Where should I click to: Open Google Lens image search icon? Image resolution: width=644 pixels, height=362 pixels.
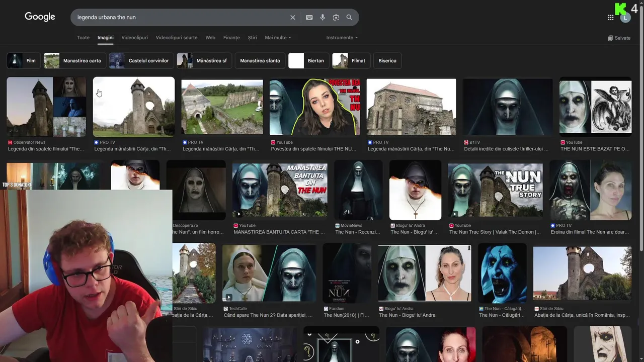[x=336, y=18]
